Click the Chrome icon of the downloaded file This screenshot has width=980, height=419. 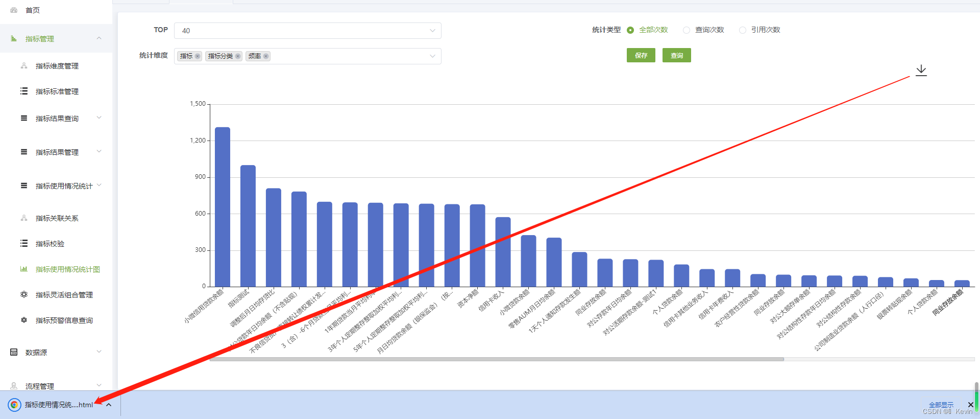[15, 405]
